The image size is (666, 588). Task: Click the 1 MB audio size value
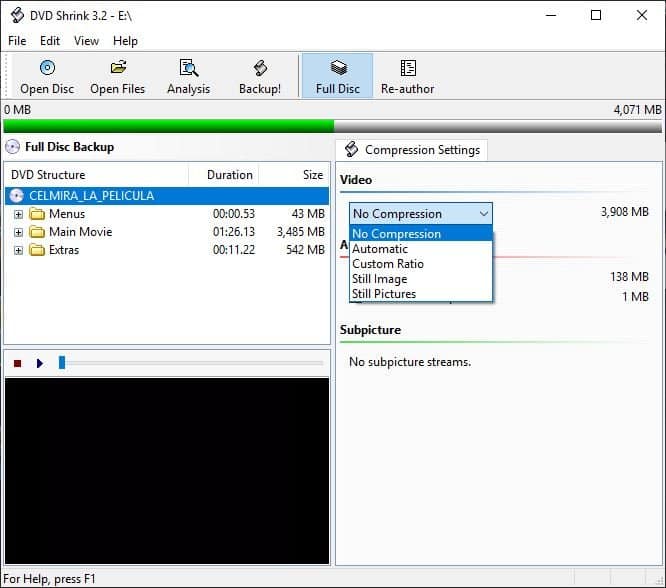click(635, 297)
